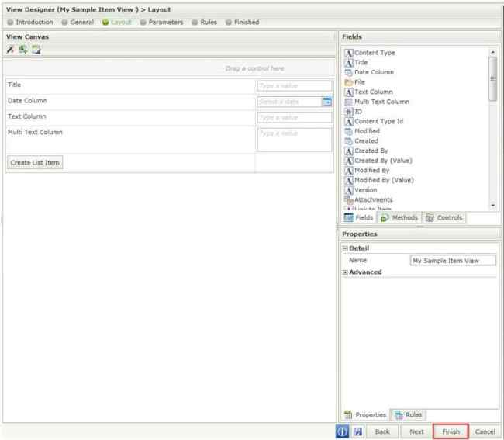Viewport: 504px width, 440px height.
Task: Go to the Parameters wizard step
Action: click(162, 23)
